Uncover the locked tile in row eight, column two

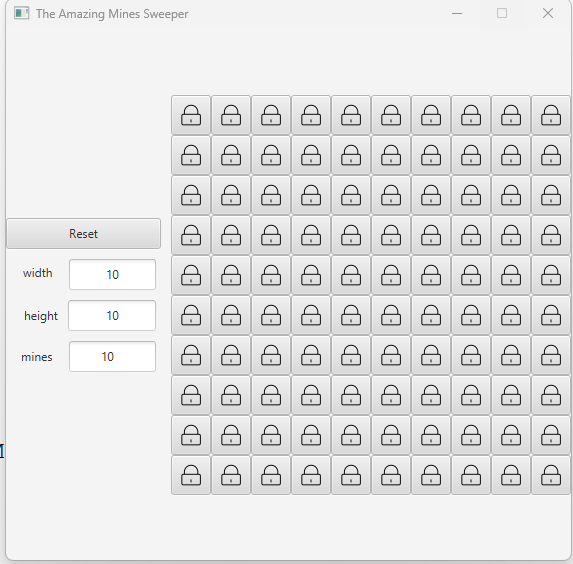(231, 395)
